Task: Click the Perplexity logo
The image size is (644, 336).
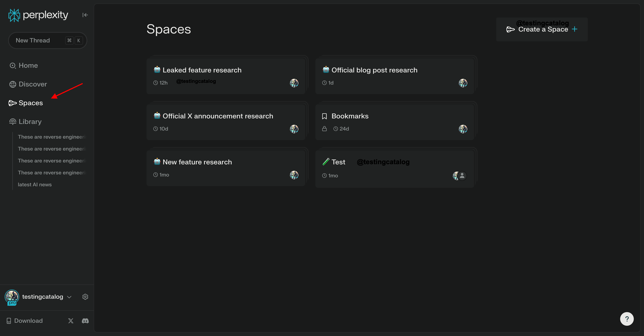Action: [38, 15]
